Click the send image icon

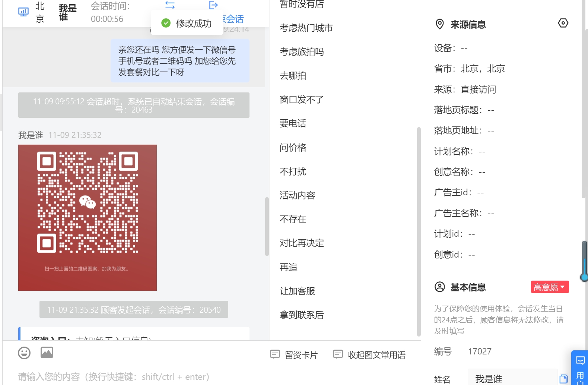[47, 352]
